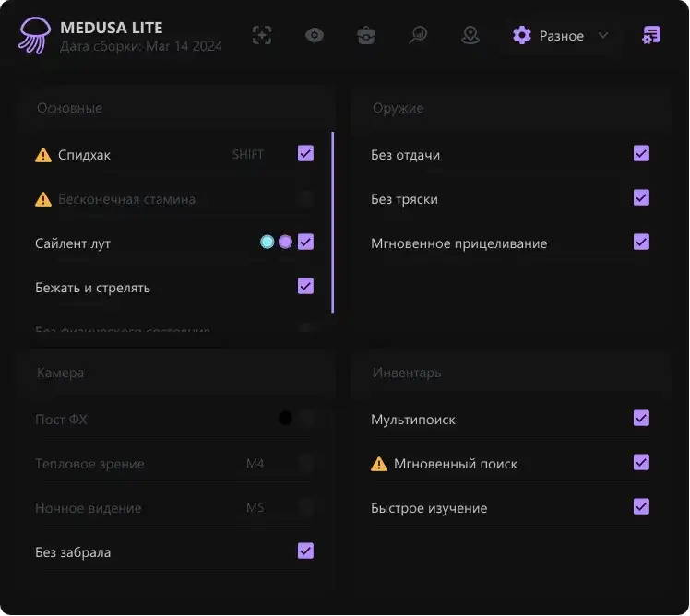Click the warning icon beside Спидхак

tap(43, 155)
